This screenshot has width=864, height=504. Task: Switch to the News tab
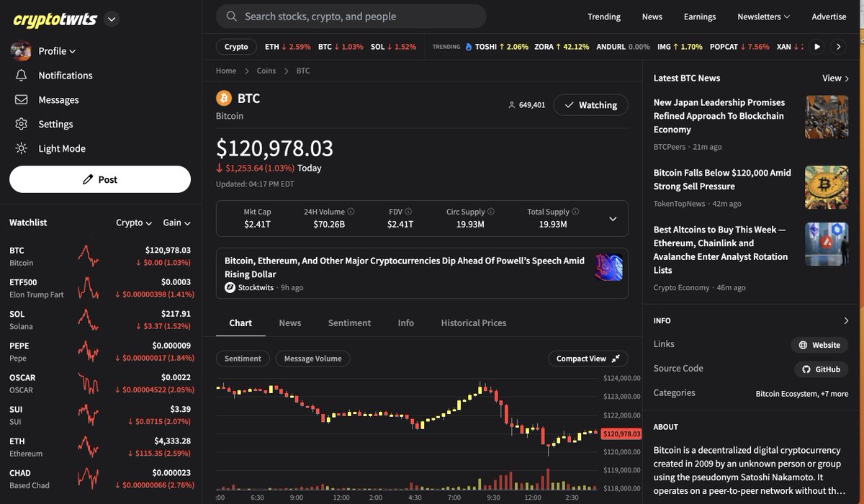coord(290,323)
